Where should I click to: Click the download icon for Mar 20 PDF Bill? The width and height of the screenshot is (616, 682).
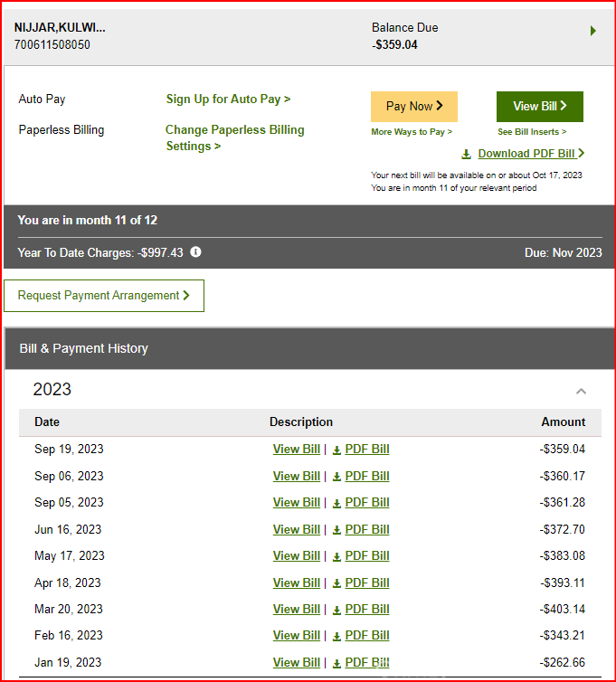click(x=336, y=610)
